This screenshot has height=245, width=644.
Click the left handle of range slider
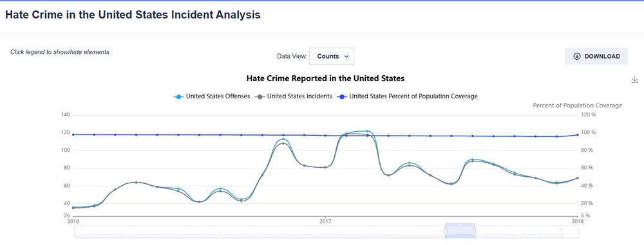point(446,232)
